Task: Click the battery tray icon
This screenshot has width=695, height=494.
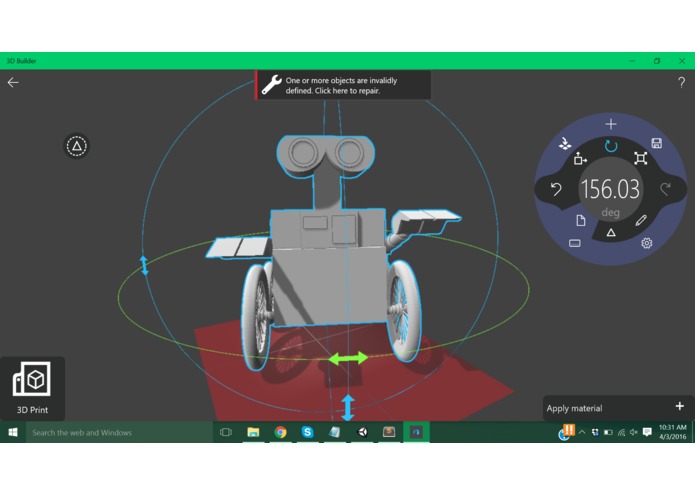Action: (608, 432)
